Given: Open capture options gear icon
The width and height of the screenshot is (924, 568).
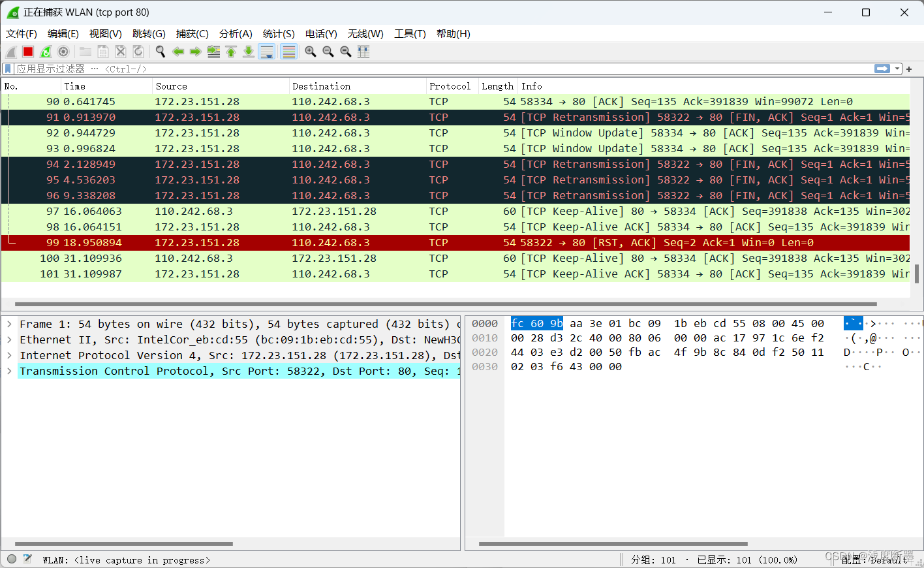Looking at the screenshot, I should click(x=63, y=52).
